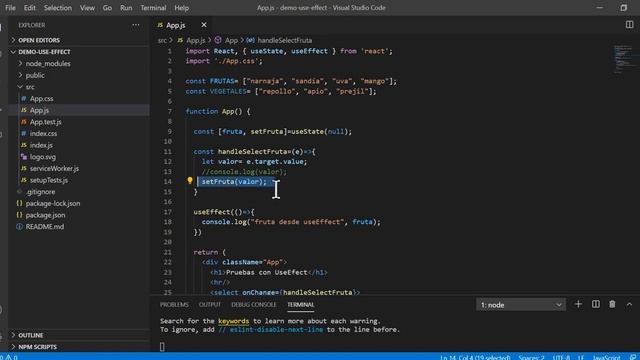Click the terminal input cursor
The image size is (640, 360).
tap(162, 347)
